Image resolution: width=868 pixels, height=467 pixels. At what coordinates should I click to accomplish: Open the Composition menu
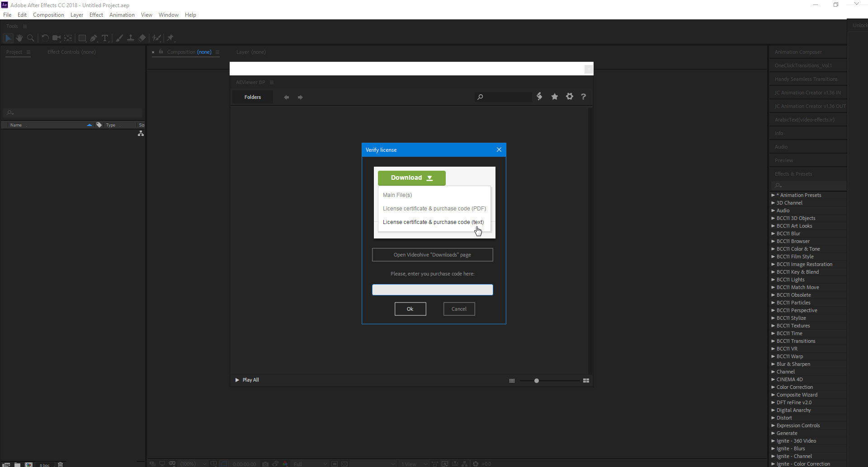point(48,15)
